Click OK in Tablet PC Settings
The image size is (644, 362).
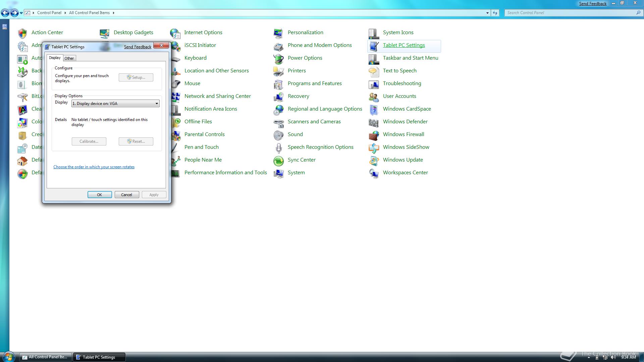pyautogui.click(x=100, y=195)
